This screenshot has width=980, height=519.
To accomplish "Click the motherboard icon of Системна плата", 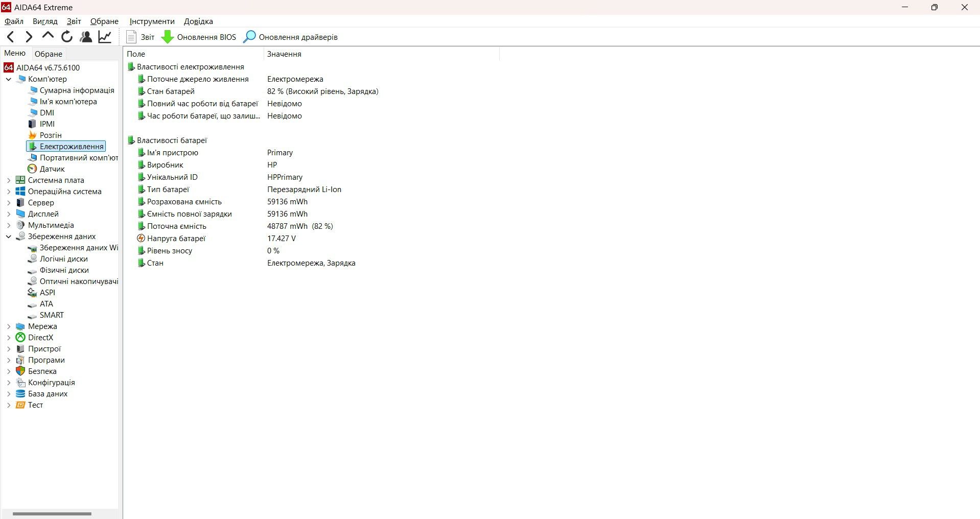I will pos(20,180).
